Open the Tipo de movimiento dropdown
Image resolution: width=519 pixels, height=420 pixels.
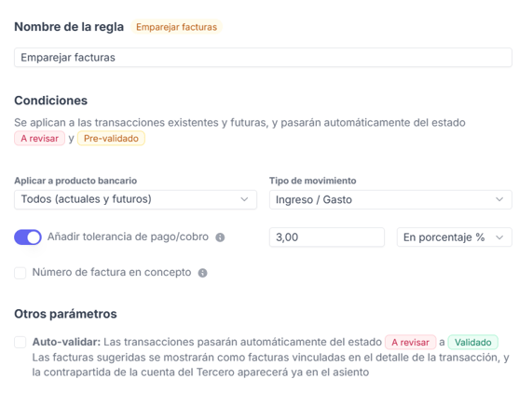pos(390,199)
